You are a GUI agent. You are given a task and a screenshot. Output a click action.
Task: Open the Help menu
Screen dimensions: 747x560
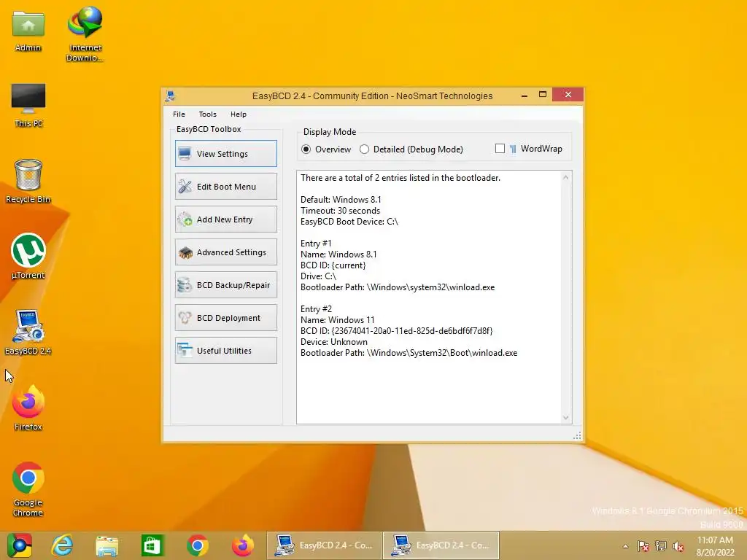coord(239,114)
